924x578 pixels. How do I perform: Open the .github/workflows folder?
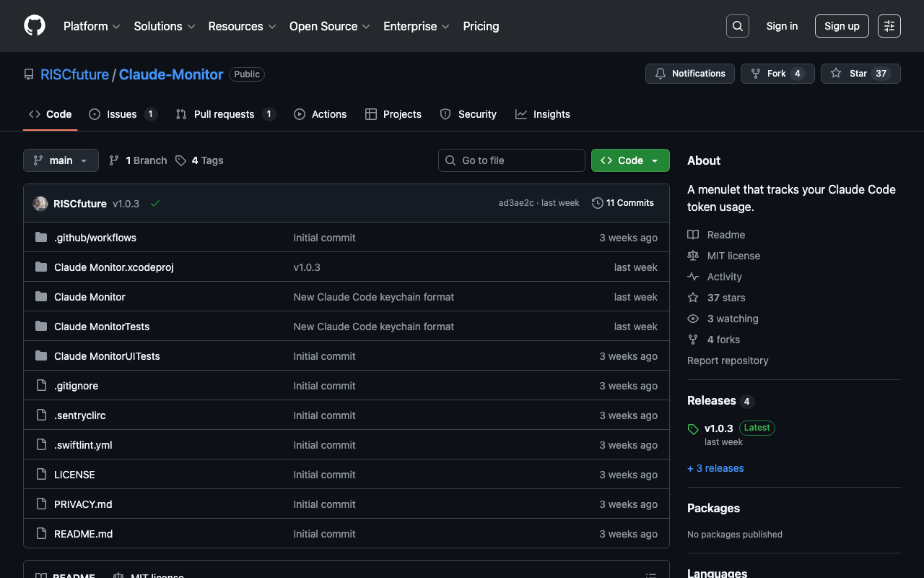95,238
